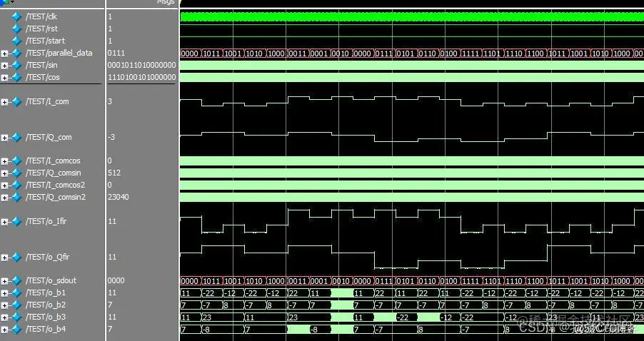Expand the /TEST/o_b4 signal

click(4, 330)
